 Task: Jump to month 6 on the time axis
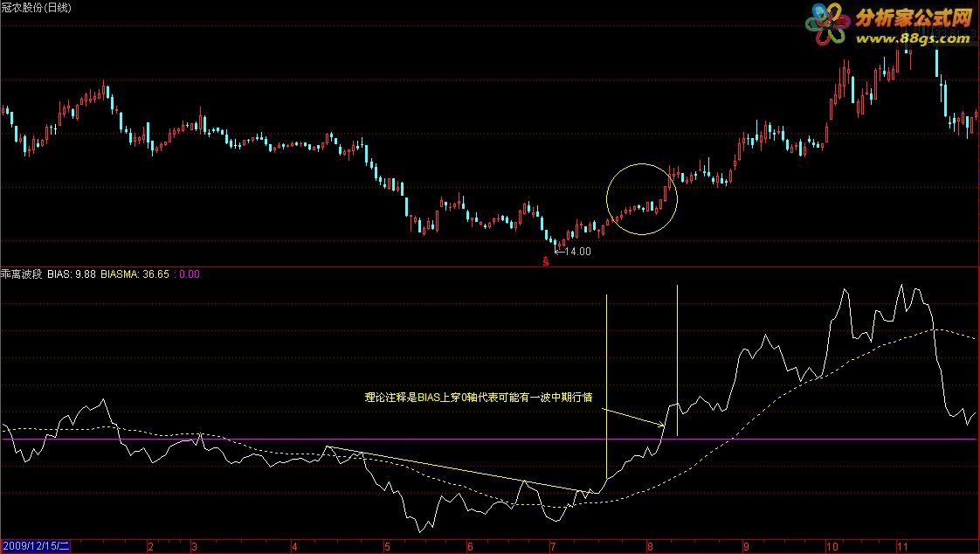tap(471, 547)
